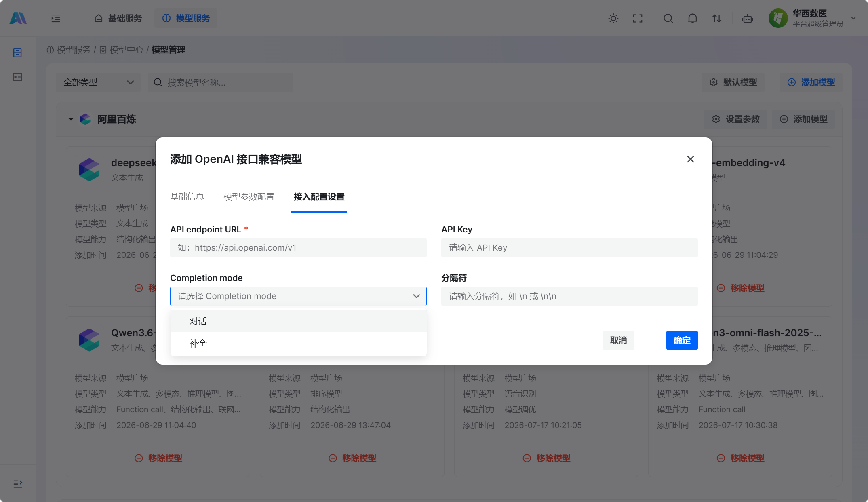Open notifications bell icon

693,18
